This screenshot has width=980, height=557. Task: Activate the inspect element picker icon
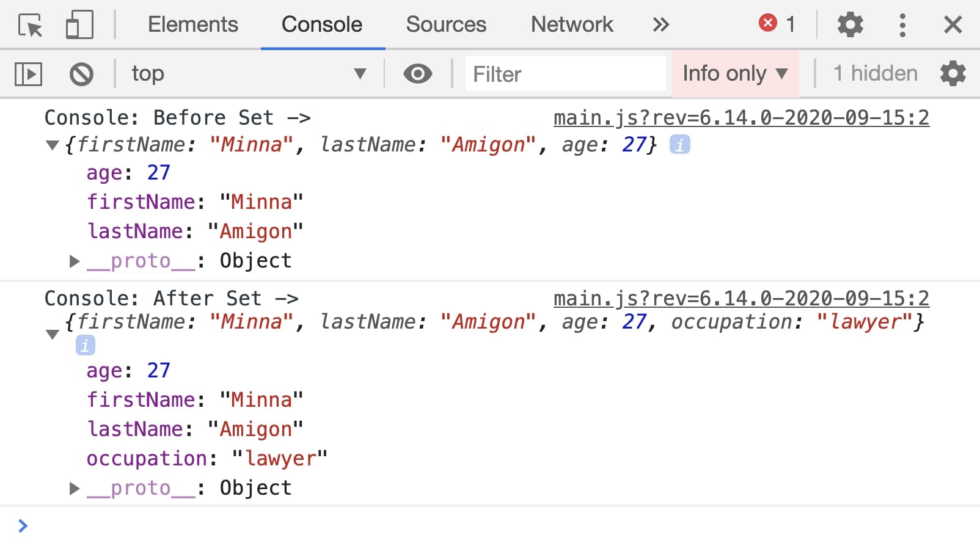coord(30,25)
